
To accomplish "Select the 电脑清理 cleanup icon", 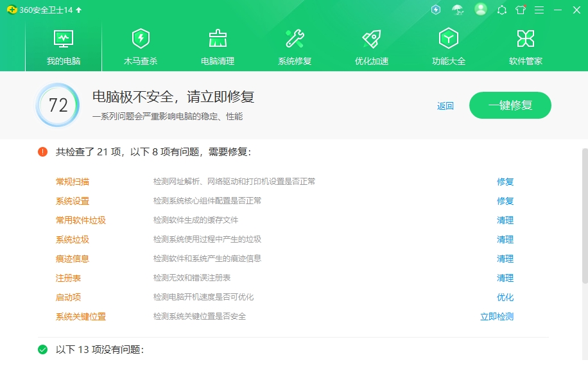I will click(217, 45).
